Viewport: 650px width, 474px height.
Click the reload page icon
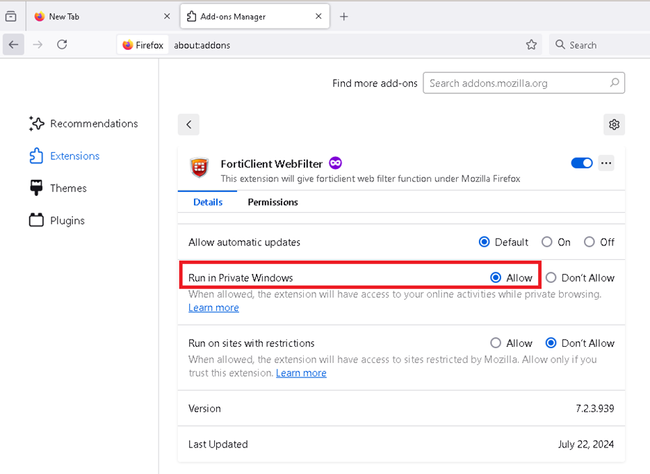click(x=62, y=44)
